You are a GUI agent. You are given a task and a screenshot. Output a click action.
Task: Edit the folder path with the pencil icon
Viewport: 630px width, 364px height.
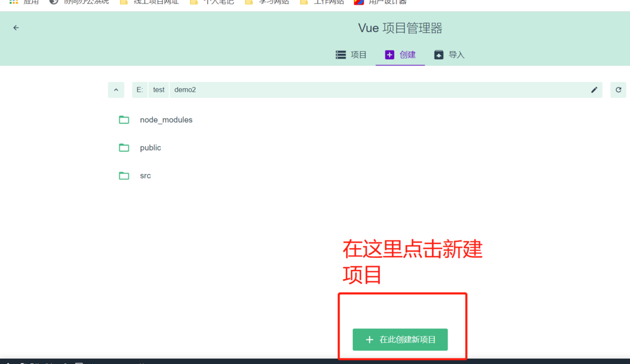tap(594, 90)
